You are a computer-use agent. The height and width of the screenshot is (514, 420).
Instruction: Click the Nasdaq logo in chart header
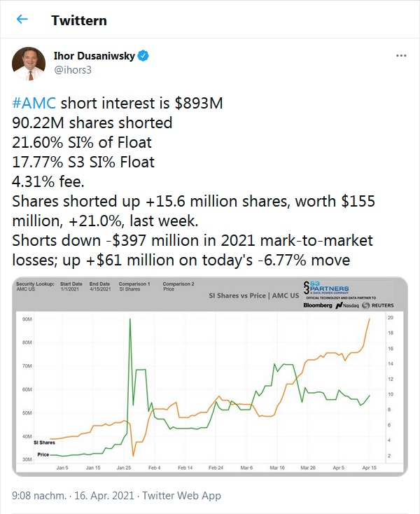pyautogui.click(x=351, y=306)
